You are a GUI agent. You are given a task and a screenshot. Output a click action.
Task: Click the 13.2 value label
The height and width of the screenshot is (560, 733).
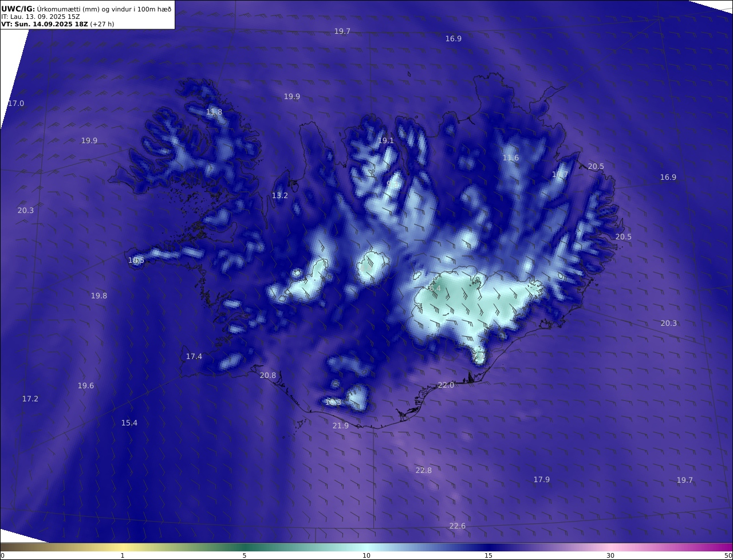(x=280, y=196)
